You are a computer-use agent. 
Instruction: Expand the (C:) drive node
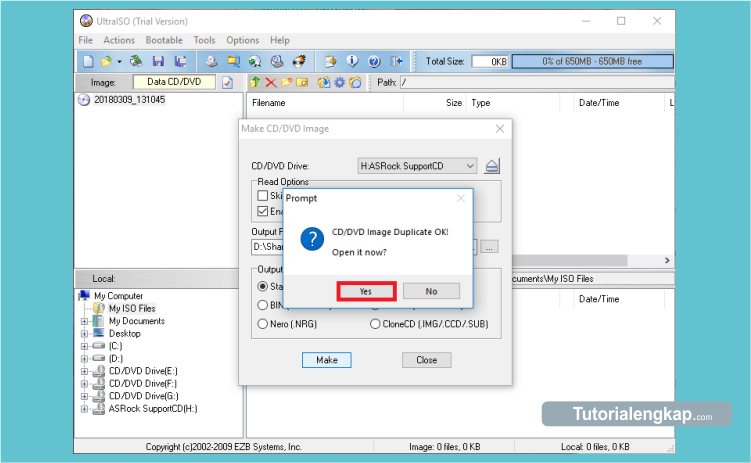84,346
